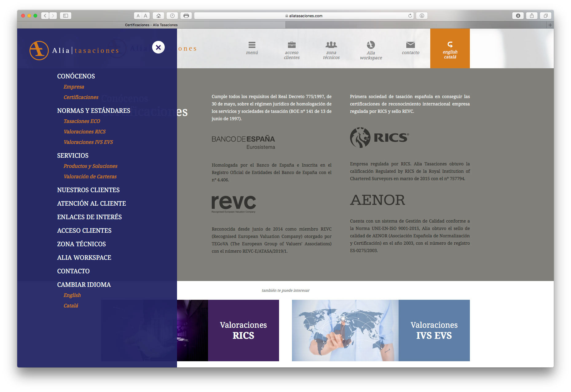The width and height of the screenshot is (571, 392).
Task: Select ALIA WORKSPACE menu item
Action: 84,258
